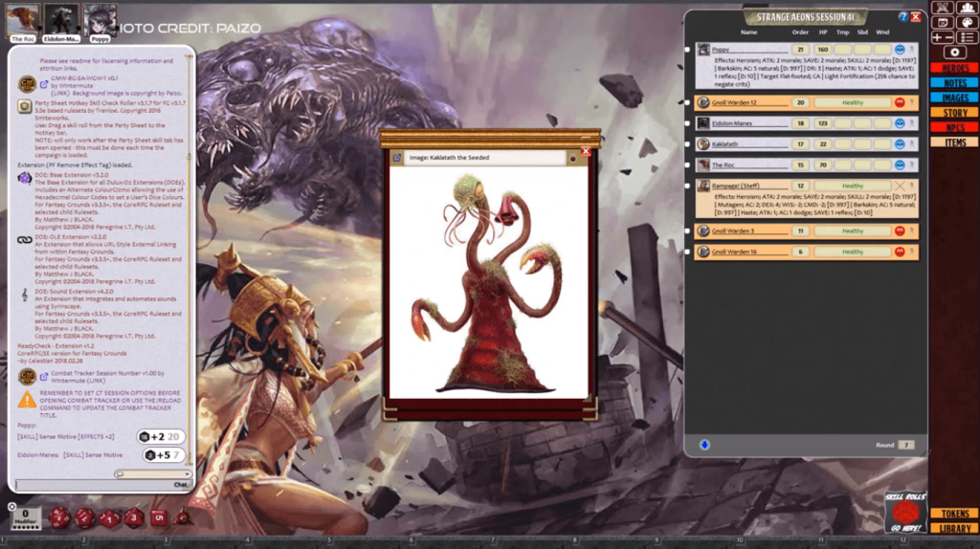This screenshot has height=549, width=980.
Task: Expand Gnoll Warden 12 section icon
Action: 912,102
